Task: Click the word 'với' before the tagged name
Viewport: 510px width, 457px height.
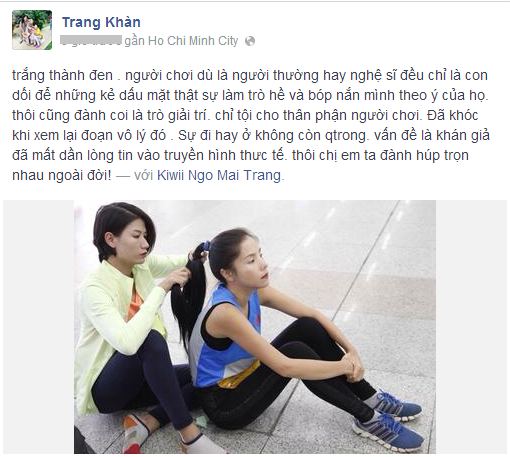Action: [x=143, y=175]
